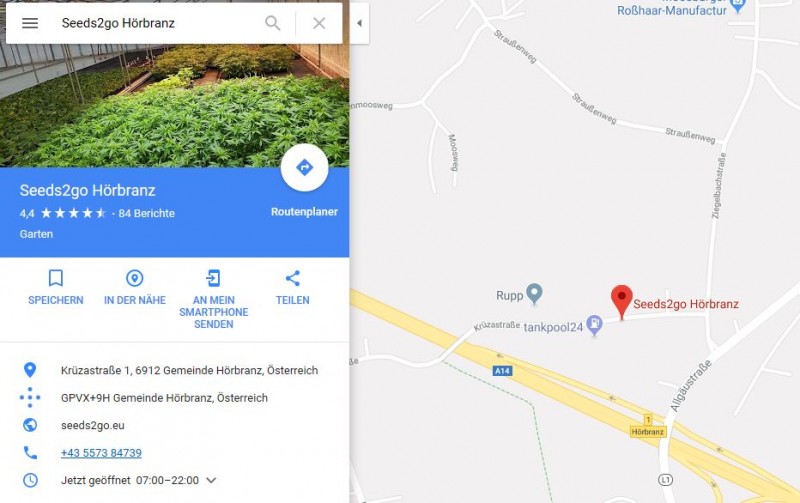The image size is (800, 503).
Task: Save place with Speichern bookmark
Action: click(56, 287)
